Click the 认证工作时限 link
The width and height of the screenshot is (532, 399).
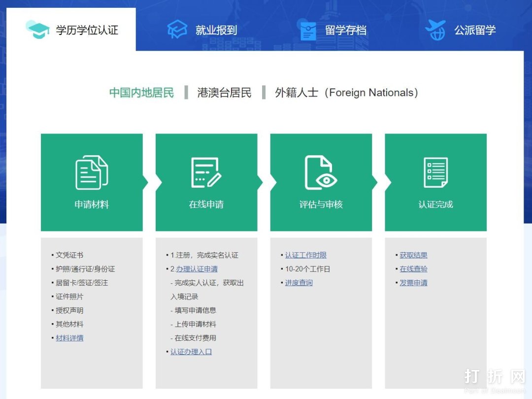coord(305,255)
